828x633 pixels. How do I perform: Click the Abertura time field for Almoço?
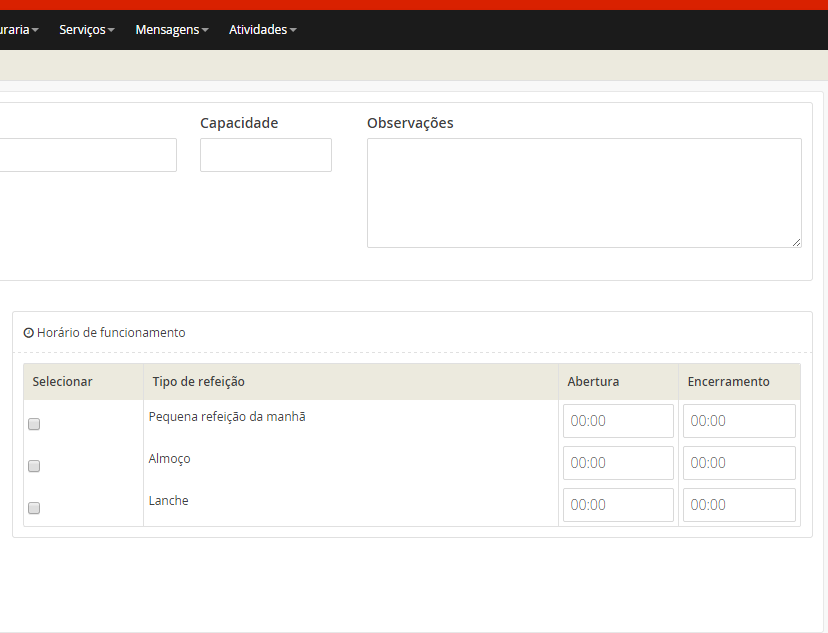(618, 463)
